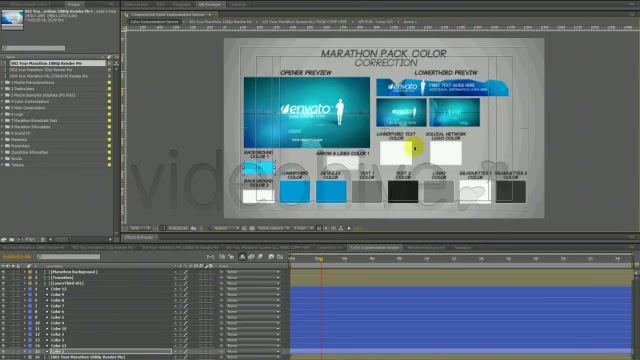This screenshot has width=640, height=360.
Task: Click the snapshot camera icon below the viewer
Action: pos(193,228)
